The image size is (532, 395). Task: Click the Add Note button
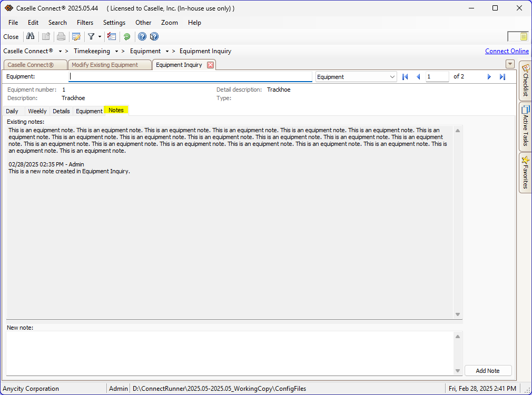point(488,371)
